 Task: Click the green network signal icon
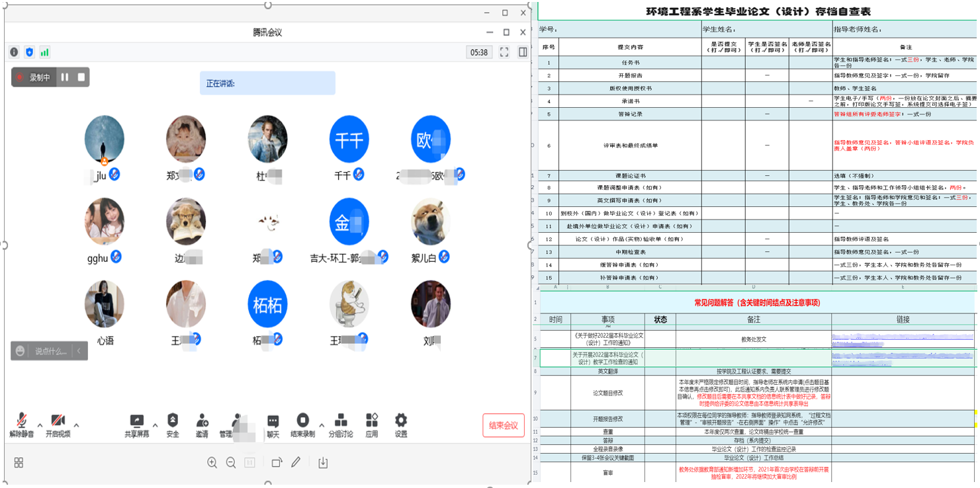click(x=45, y=52)
